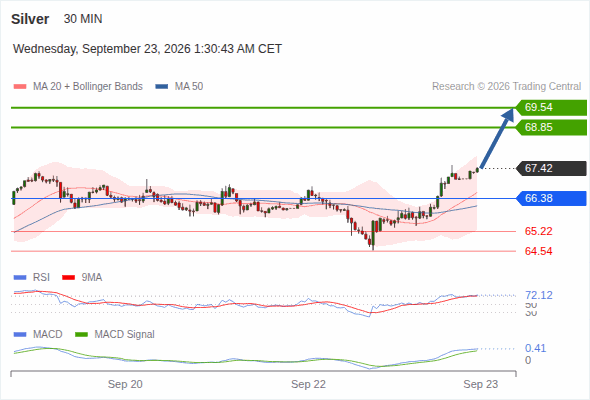The image size is (590, 400).
Task: Click the MA 50 legend swatch
Action: 162,87
